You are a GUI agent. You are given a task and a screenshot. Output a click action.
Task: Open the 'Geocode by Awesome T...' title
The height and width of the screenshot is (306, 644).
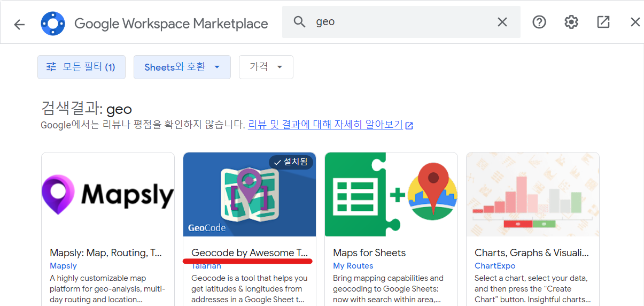click(x=250, y=253)
